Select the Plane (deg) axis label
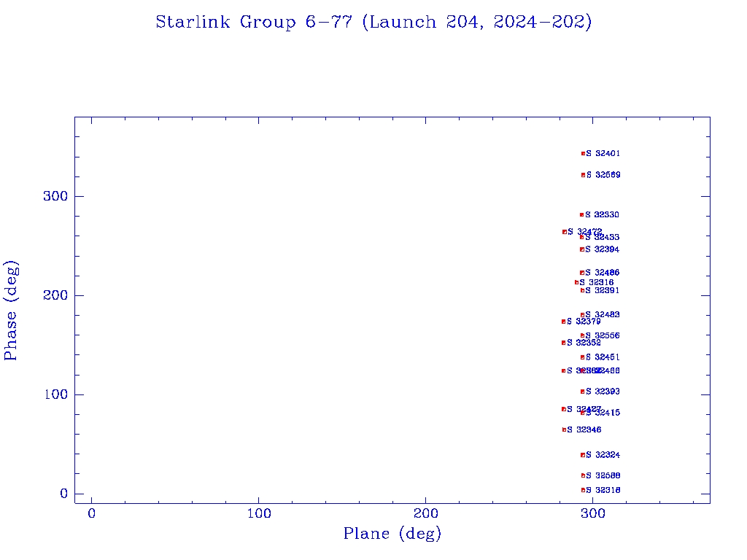 coord(392,534)
